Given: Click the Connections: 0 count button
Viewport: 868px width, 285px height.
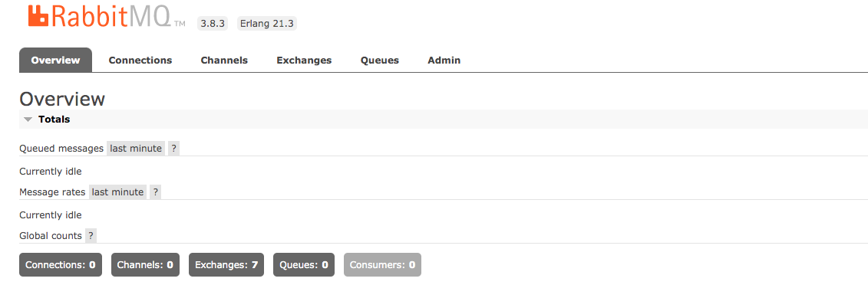Looking at the screenshot, I should pyautogui.click(x=61, y=264).
